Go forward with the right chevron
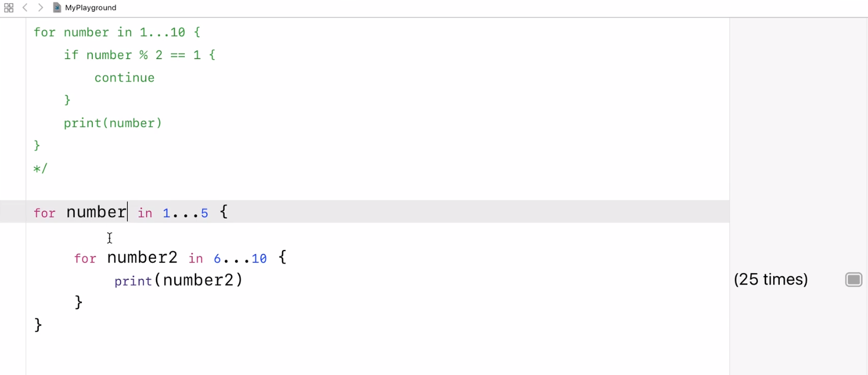 [40, 8]
